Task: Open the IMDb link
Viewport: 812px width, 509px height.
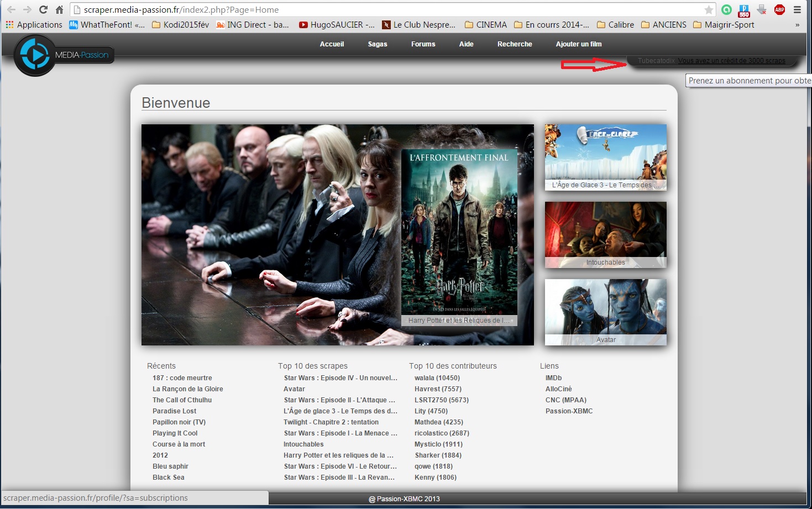Action: pos(553,378)
